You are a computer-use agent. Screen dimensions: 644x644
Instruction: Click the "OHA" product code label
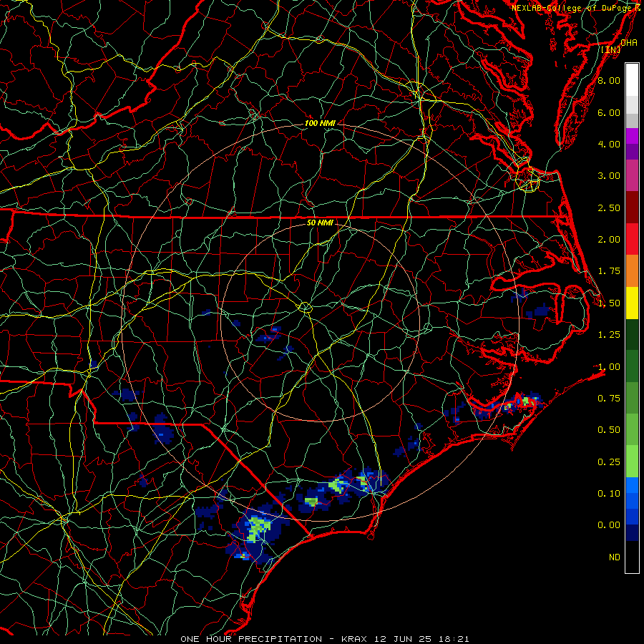(x=629, y=42)
